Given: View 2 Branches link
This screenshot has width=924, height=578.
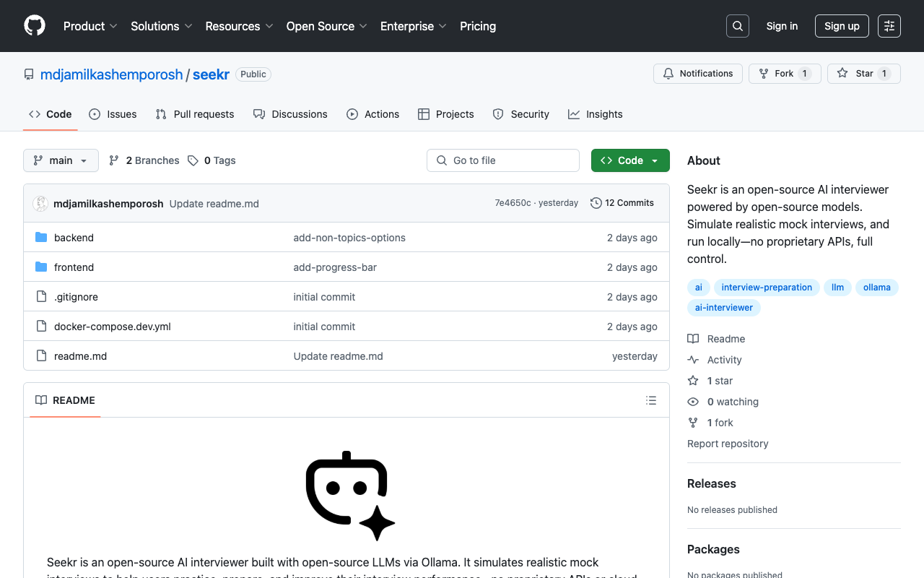Looking at the screenshot, I should pos(144,160).
